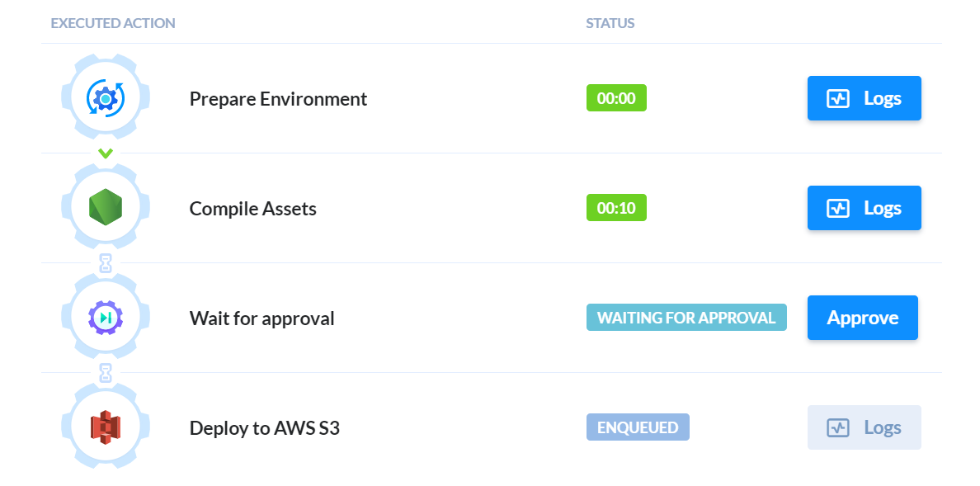This screenshot has height=486, width=980.
Task: Click the 00:00 duration status badge
Action: [616, 98]
